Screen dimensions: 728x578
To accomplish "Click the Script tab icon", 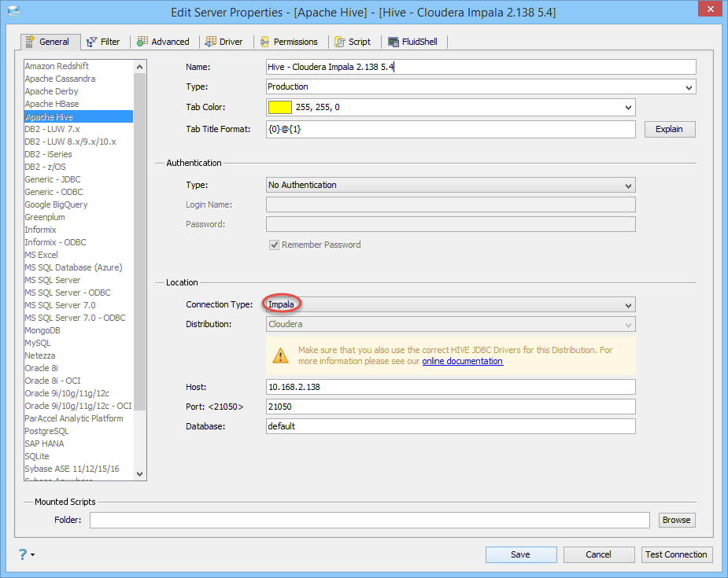I will click(340, 42).
